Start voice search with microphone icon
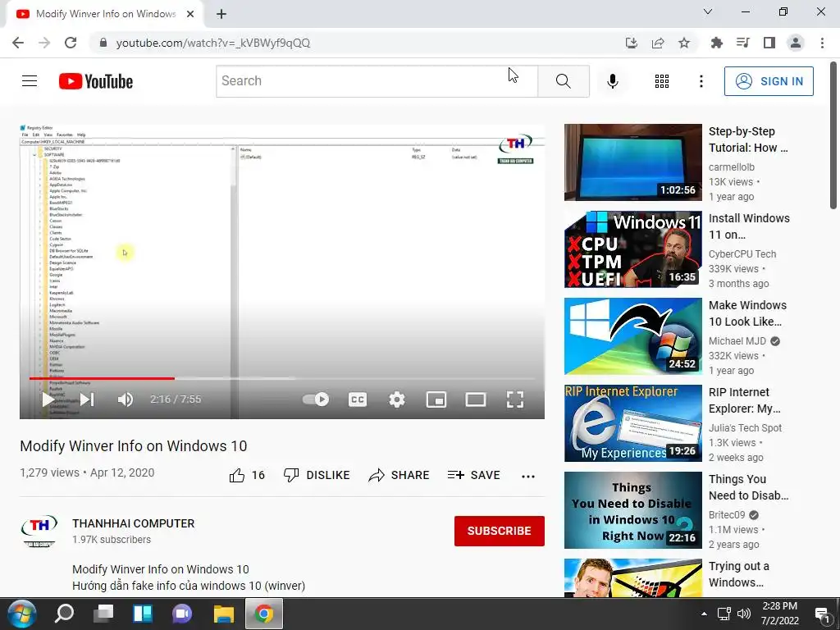Image resolution: width=840 pixels, height=630 pixels. point(612,81)
